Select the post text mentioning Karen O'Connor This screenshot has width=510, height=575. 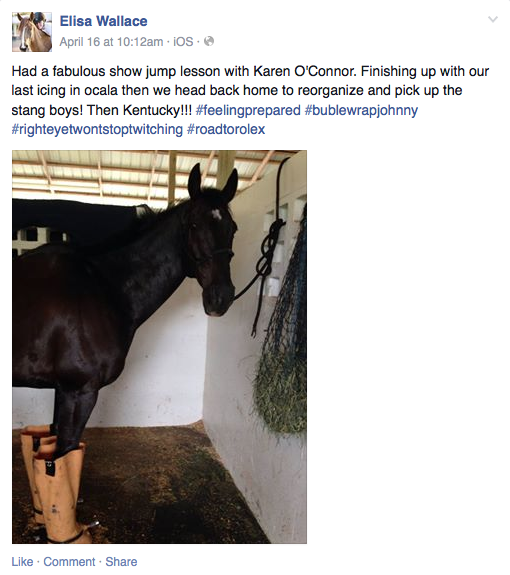(250, 90)
